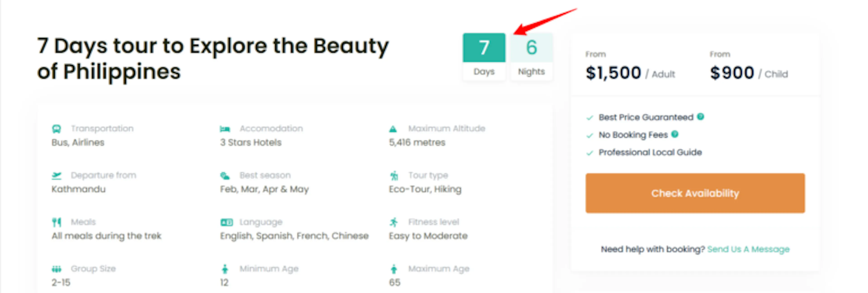Open the Send Us A Message link
868x293 pixels.
[748, 249]
